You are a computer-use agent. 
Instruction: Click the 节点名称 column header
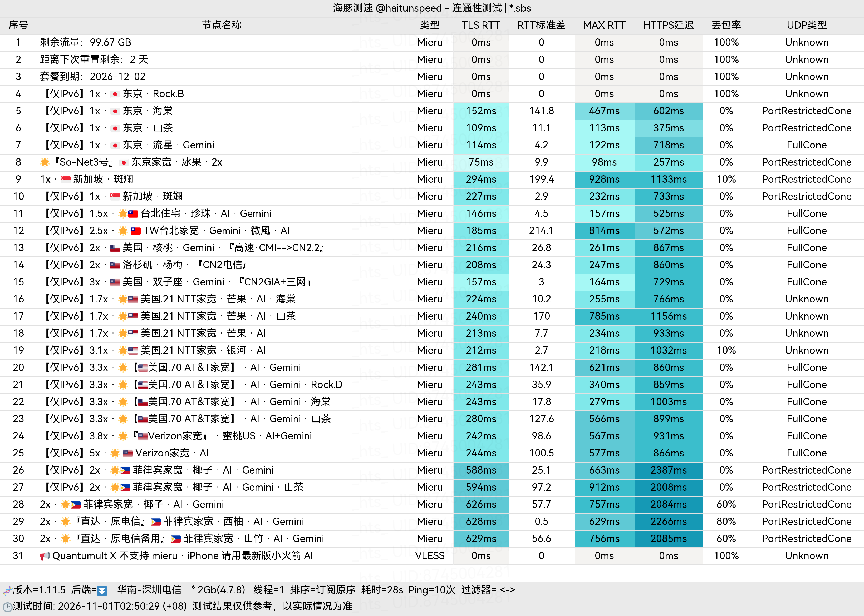[222, 26]
